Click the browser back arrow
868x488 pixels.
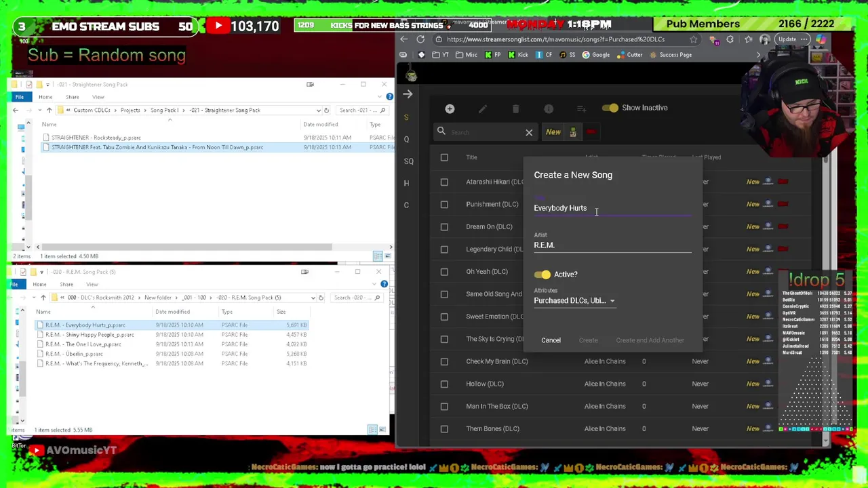[404, 39]
